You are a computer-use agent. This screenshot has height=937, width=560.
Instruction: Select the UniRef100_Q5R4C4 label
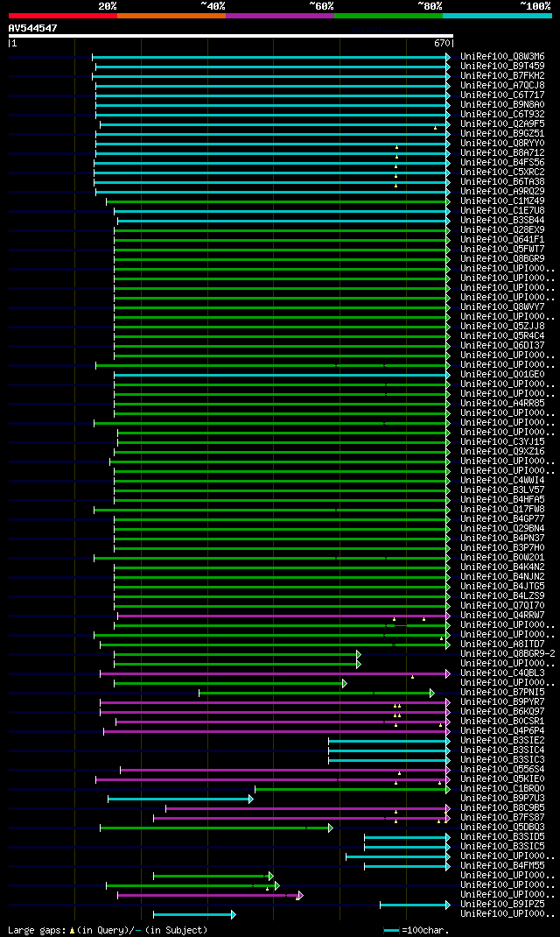pos(502,336)
